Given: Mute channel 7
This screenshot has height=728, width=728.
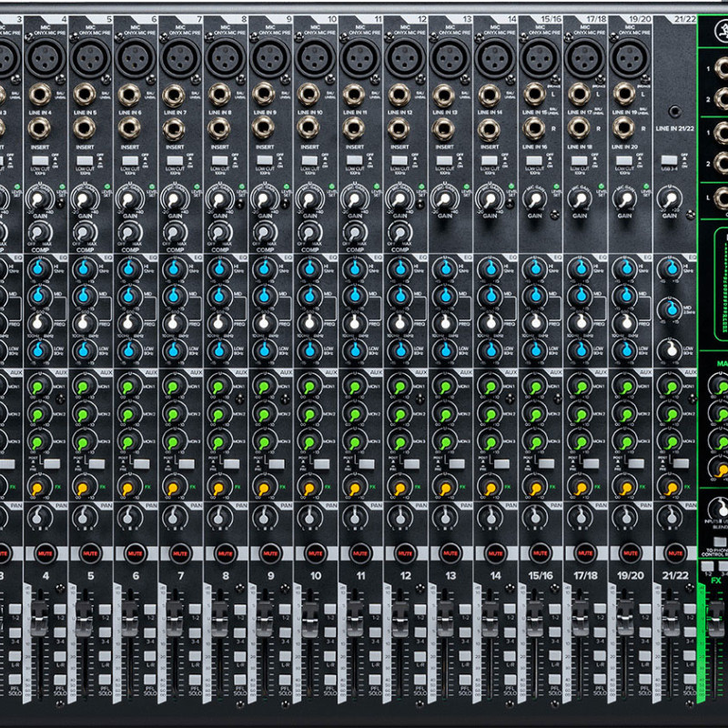Looking at the screenshot, I should click(x=180, y=553).
